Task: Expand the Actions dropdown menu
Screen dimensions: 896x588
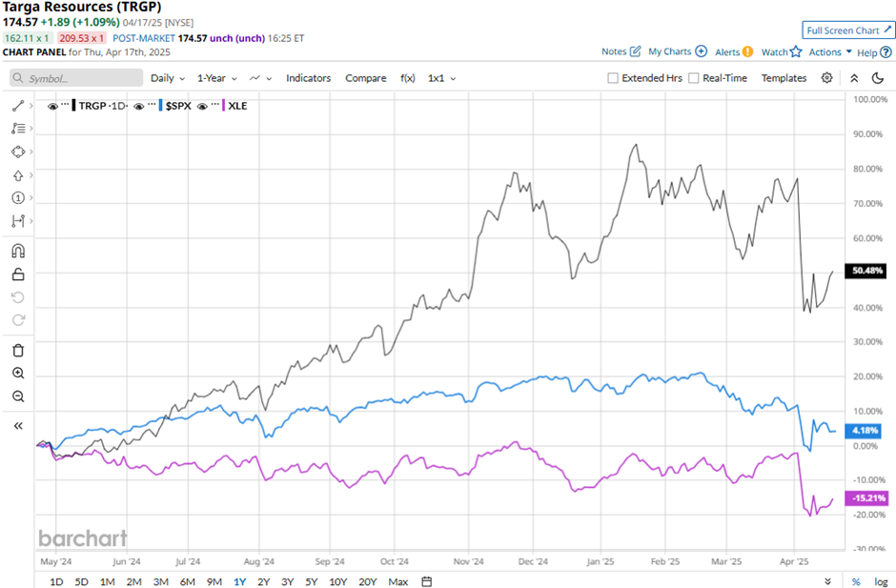Action: click(830, 51)
